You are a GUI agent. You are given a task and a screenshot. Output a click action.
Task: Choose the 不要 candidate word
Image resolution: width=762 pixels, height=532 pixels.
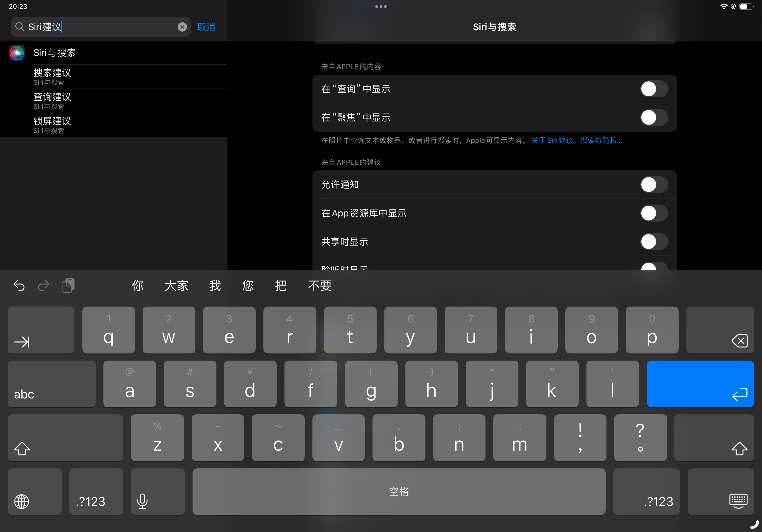click(320, 285)
